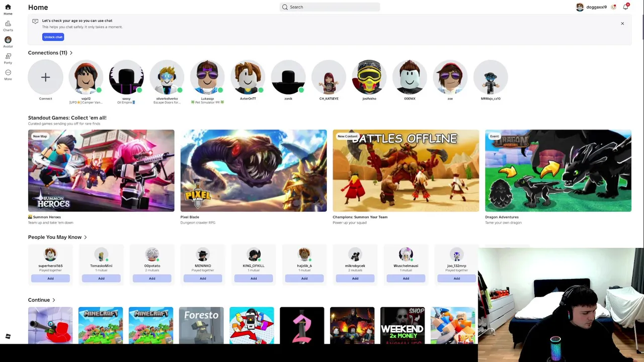Dismiss the chat age-check banner
Image resolution: width=644 pixels, height=362 pixels.
point(622,24)
